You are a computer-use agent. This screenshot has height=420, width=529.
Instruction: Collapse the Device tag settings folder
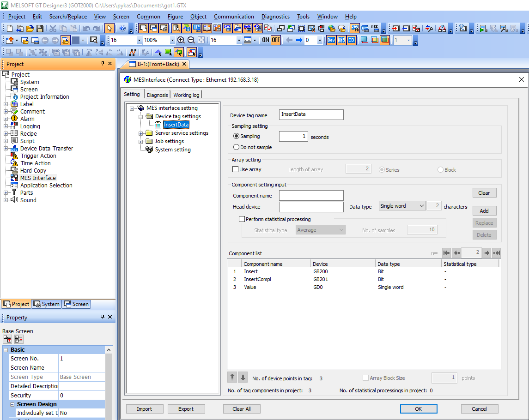click(141, 117)
